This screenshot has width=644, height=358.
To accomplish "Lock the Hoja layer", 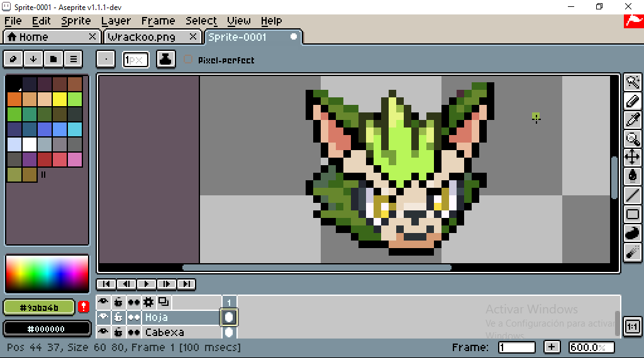I will (x=118, y=317).
